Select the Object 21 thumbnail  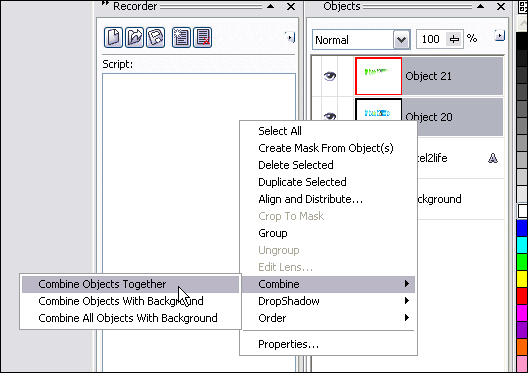(x=378, y=76)
